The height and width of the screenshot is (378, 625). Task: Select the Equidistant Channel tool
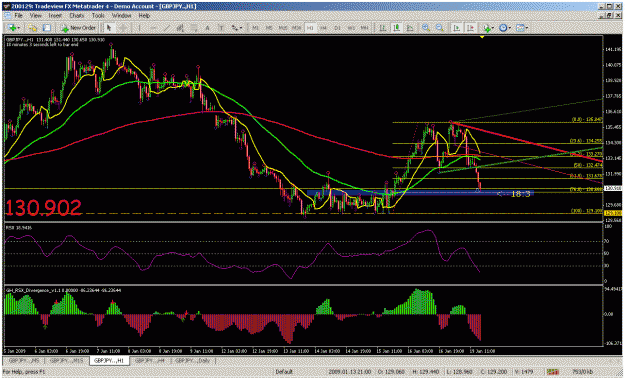[x=180, y=28]
